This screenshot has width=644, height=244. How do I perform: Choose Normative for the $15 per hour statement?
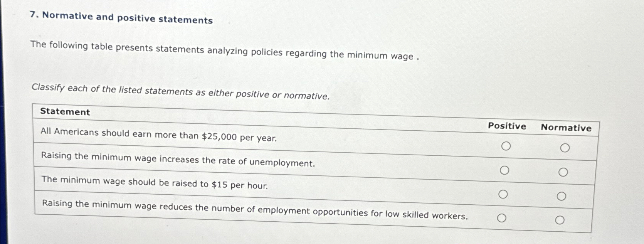point(562,195)
